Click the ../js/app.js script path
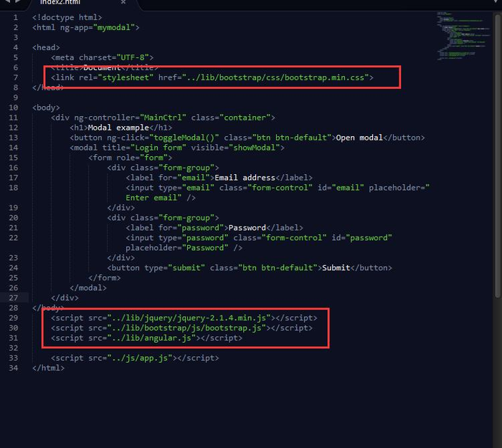Image resolution: width=502 pixels, height=448 pixels. pos(140,358)
